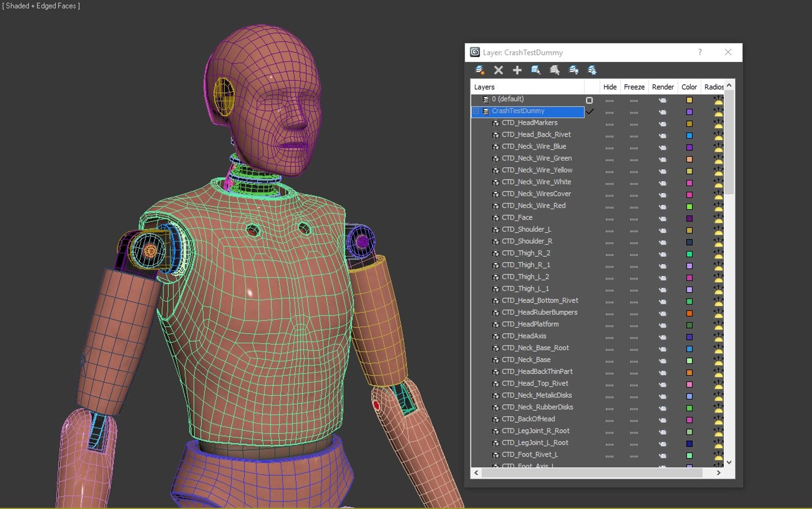
Task: Click the Add Selected Objects plus icon
Action: point(517,70)
